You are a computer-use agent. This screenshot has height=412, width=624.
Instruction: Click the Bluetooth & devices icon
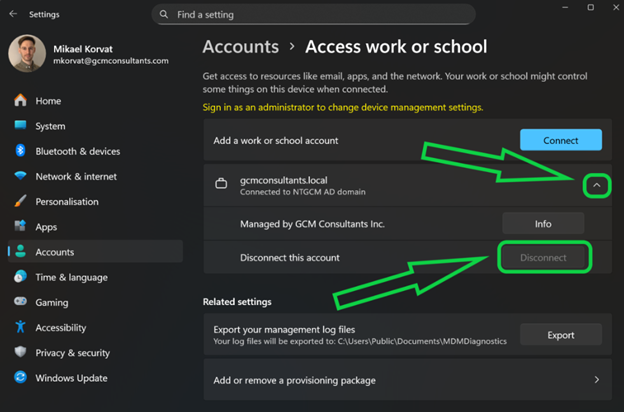click(x=20, y=151)
